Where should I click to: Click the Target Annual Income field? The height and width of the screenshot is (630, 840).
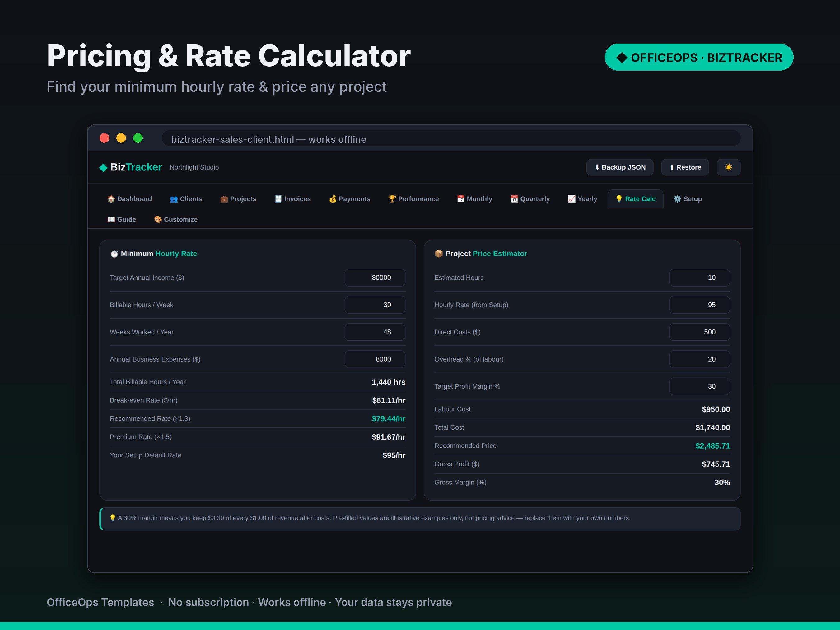point(375,278)
